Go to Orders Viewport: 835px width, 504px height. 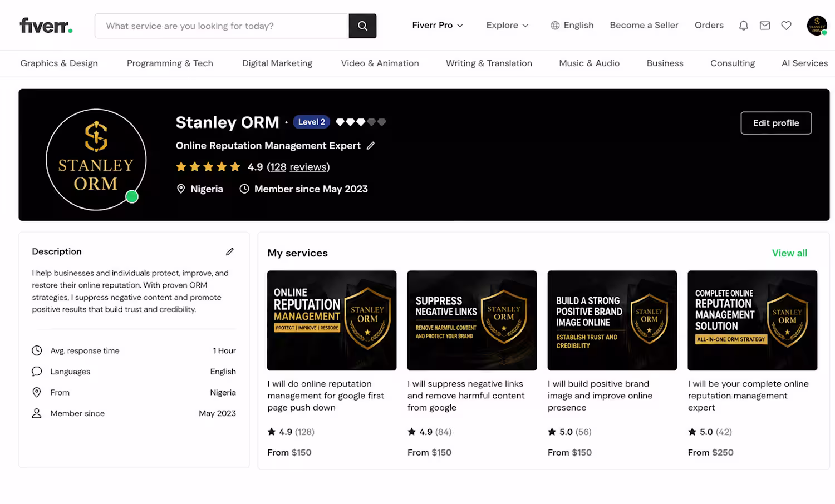click(709, 26)
